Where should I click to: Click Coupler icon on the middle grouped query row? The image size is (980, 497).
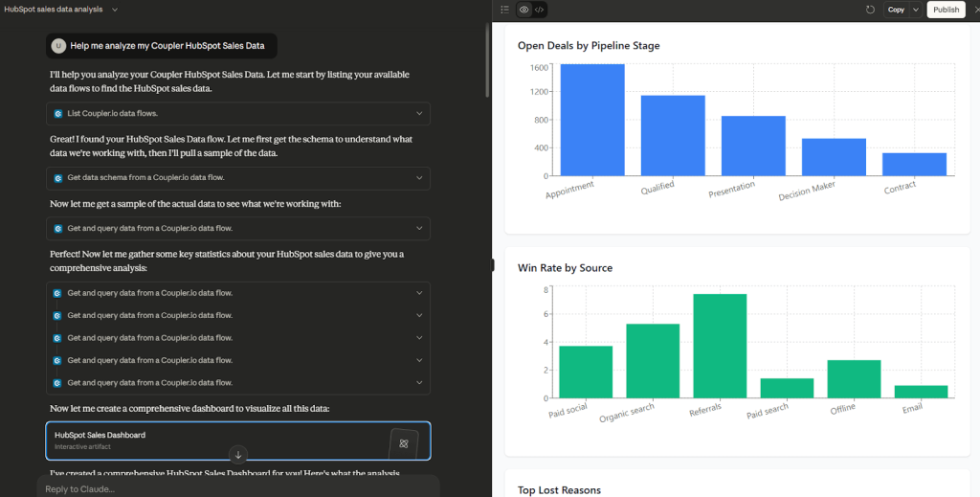57,338
